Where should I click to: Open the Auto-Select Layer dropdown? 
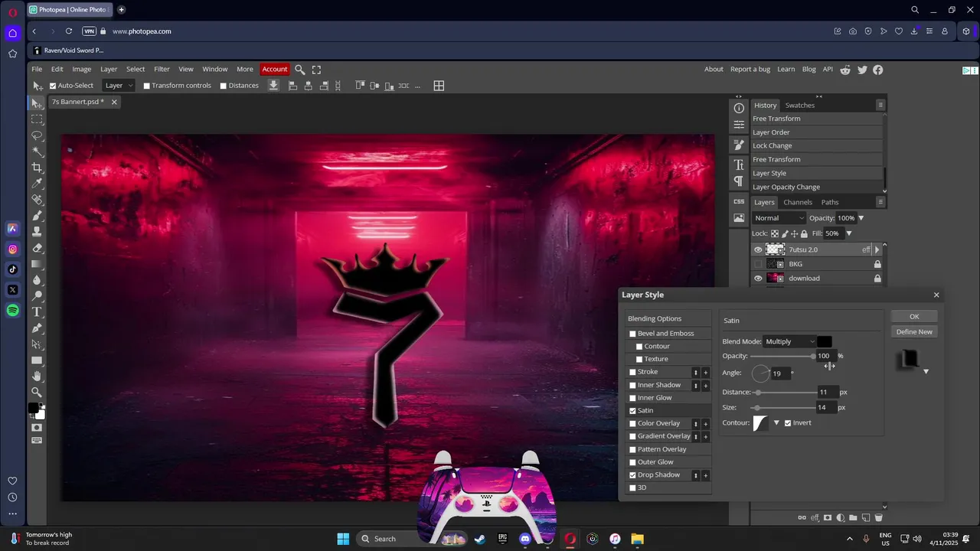119,86
